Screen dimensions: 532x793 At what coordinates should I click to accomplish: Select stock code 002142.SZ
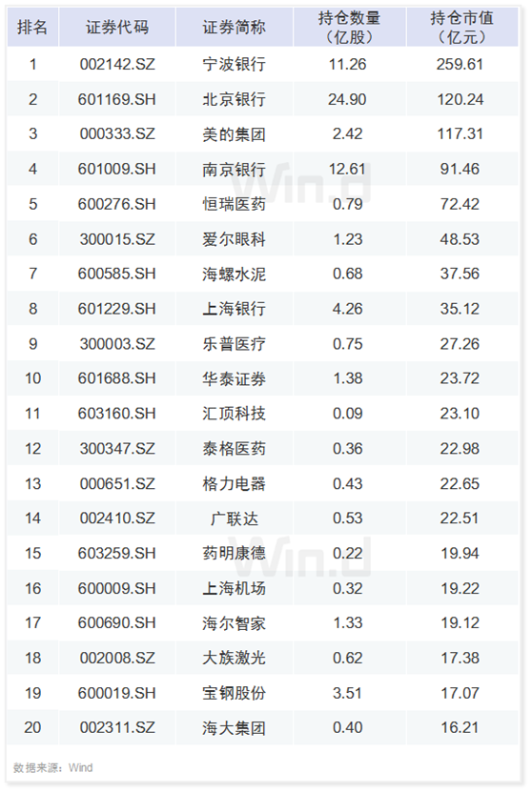117,64
